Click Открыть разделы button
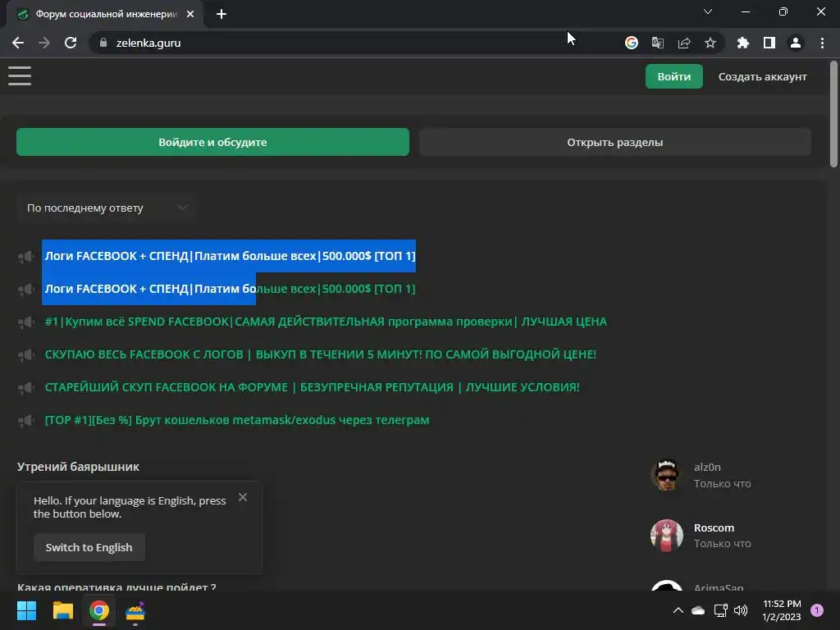The width and height of the screenshot is (840, 630). (615, 142)
